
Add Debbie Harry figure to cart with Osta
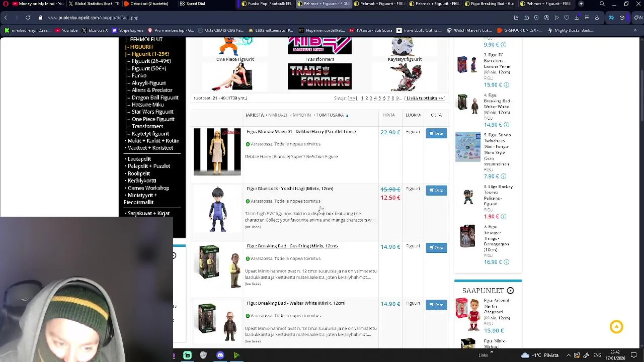coord(436,133)
